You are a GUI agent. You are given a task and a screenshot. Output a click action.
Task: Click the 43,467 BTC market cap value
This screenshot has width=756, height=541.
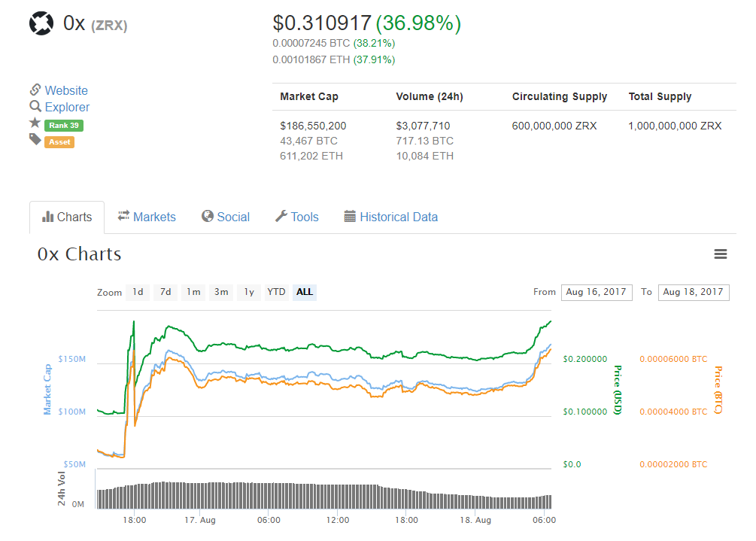coord(308,141)
